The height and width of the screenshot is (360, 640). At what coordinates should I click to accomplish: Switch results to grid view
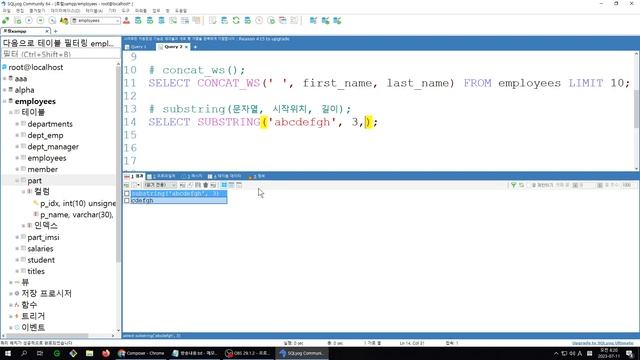224,185
